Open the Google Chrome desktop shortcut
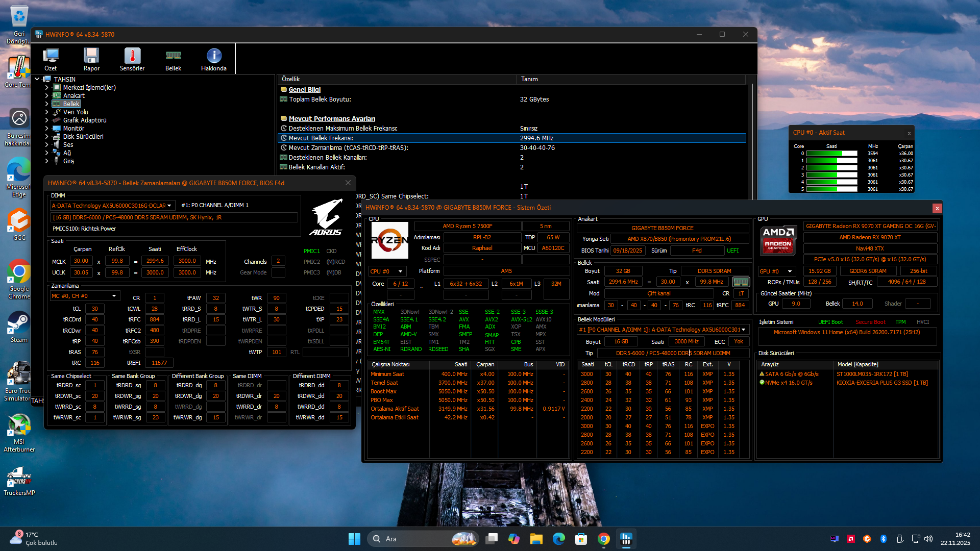The width and height of the screenshot is (980, 551). [19, 279]
